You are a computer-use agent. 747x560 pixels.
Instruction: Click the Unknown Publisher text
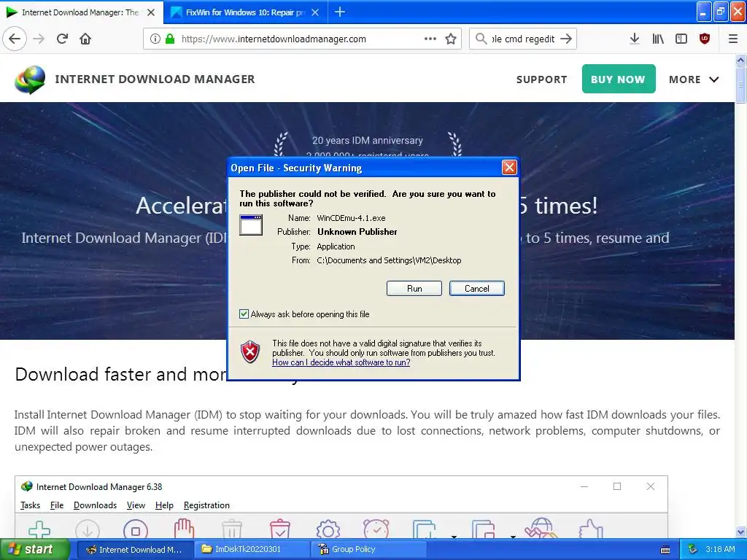[x=357, y=231]
